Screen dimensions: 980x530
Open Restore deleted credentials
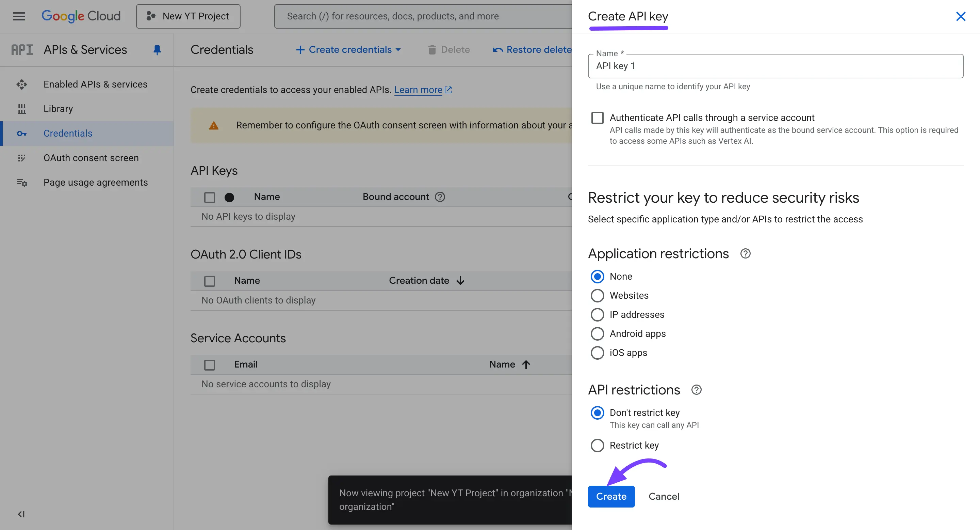533,49
